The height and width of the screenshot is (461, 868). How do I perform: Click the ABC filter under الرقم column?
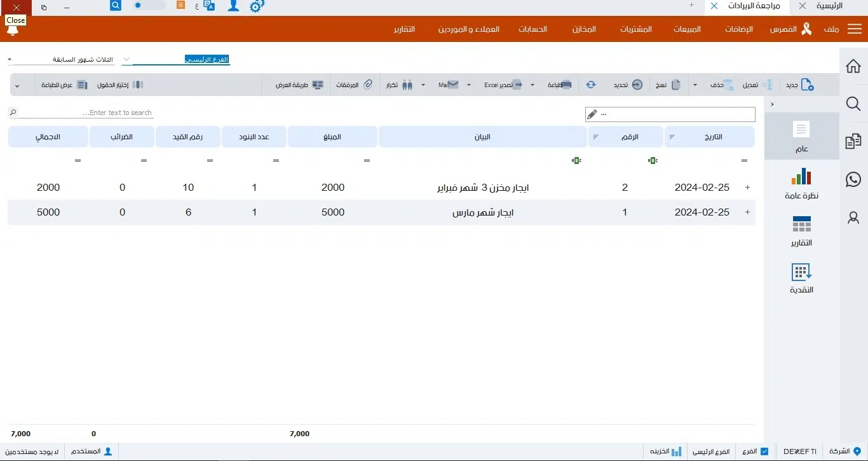point(653,160)
